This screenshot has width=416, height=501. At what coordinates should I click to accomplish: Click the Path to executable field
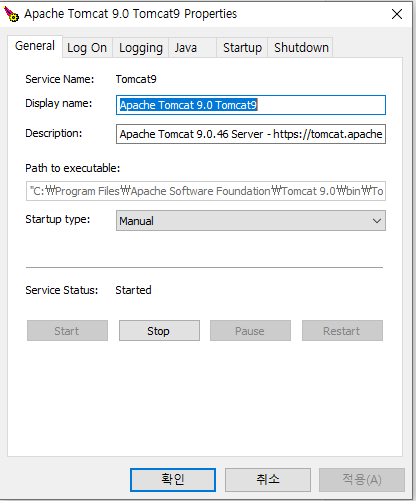(x=206, y=191)
